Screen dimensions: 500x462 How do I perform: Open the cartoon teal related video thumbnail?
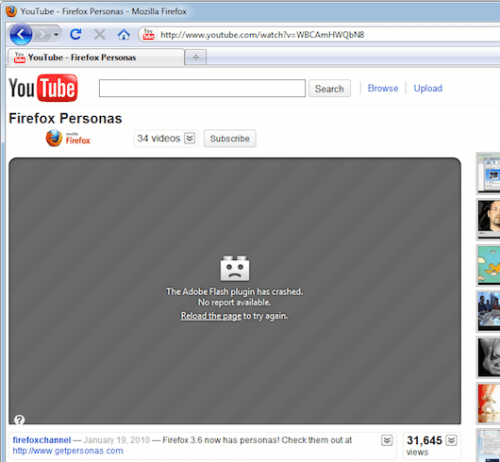tap(489, 265)
